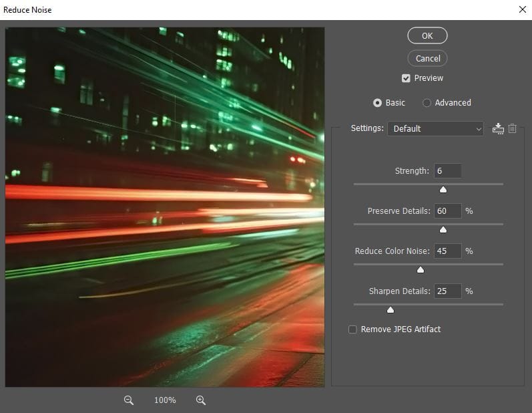Click the Preserve Details value field
Viewport: 532px width, 413px height.
click(447, 211)
